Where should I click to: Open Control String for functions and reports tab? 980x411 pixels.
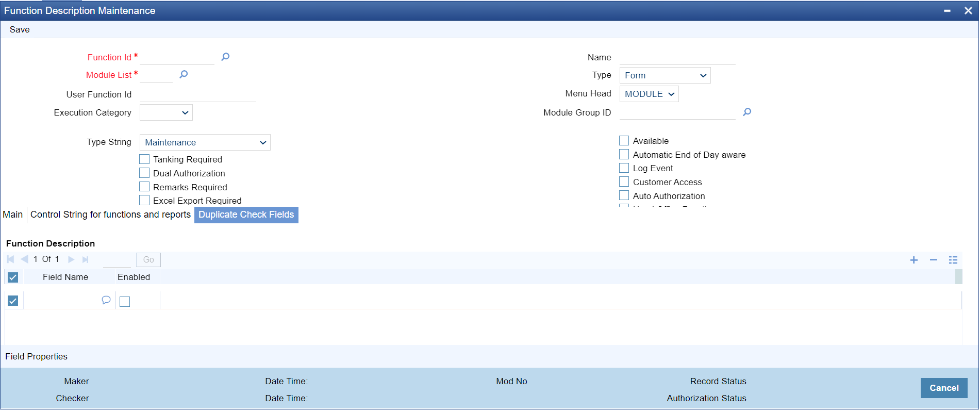click(110, 215)
